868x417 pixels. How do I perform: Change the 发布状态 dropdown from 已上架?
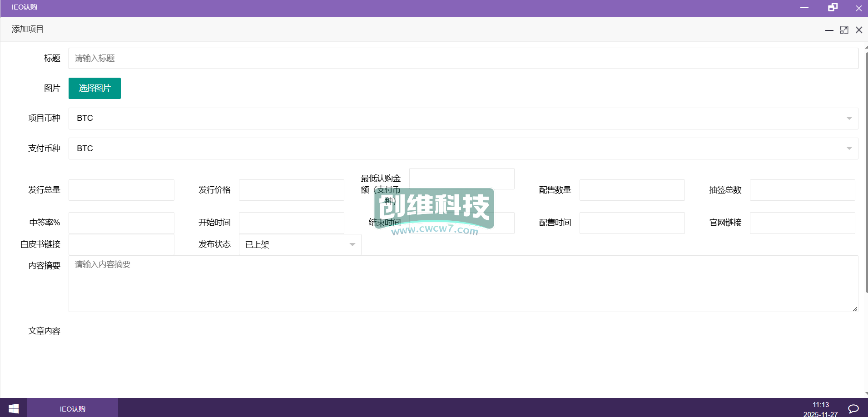[300, 245]
